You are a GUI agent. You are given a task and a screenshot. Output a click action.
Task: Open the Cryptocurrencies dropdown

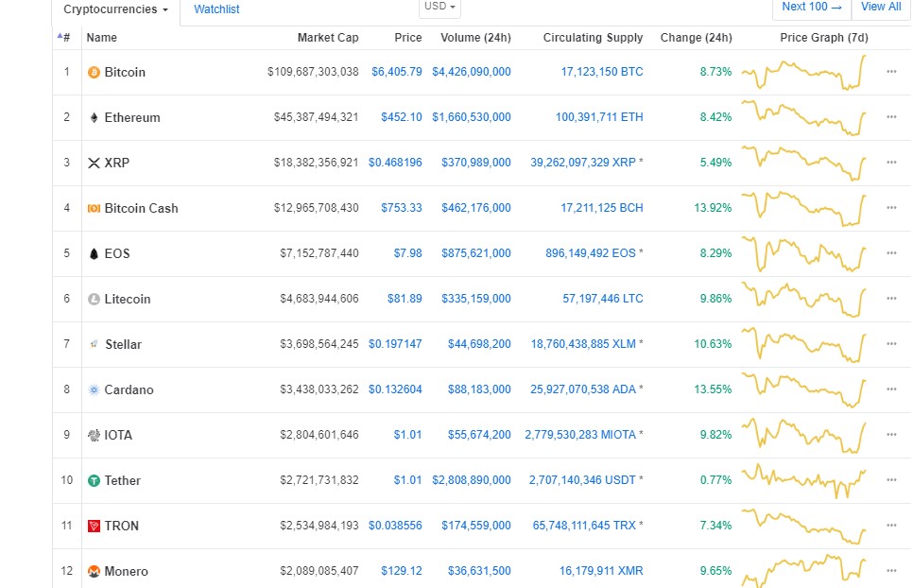click(x=116, y=9)
